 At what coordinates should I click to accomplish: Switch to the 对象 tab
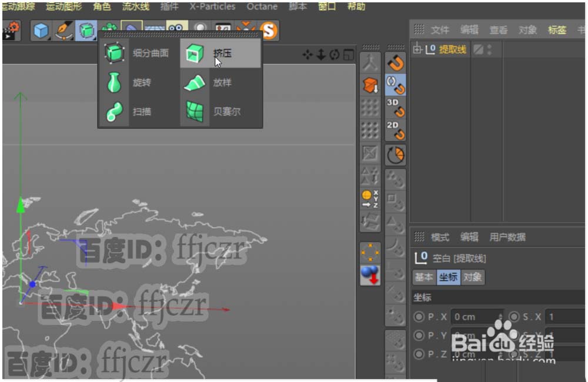(473, 277)
